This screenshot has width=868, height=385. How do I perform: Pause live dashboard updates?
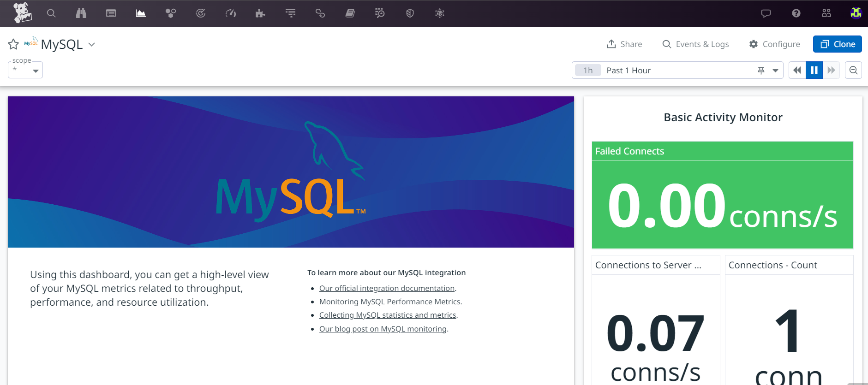[x=814, y=70]
